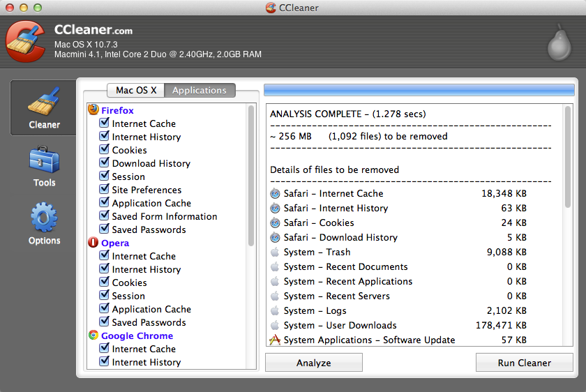Click the blue analysis progress bar
586x392 pixels.
point(419,90)
